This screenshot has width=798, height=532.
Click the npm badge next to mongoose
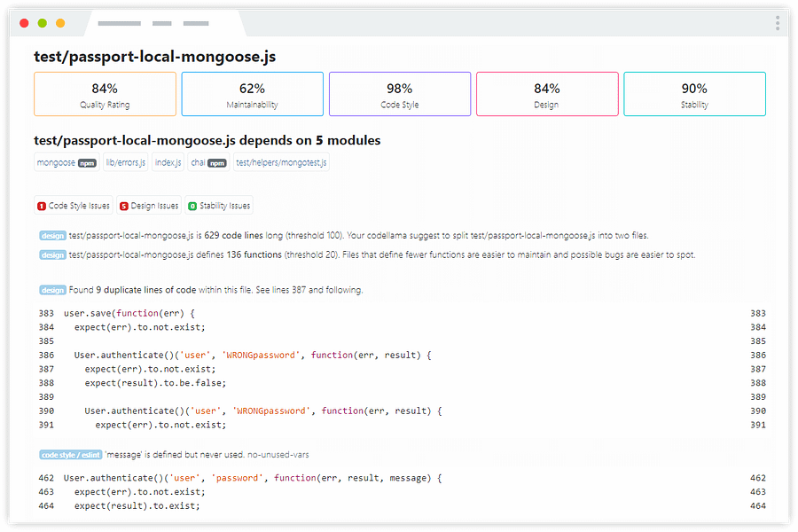[x=87, y=163]
